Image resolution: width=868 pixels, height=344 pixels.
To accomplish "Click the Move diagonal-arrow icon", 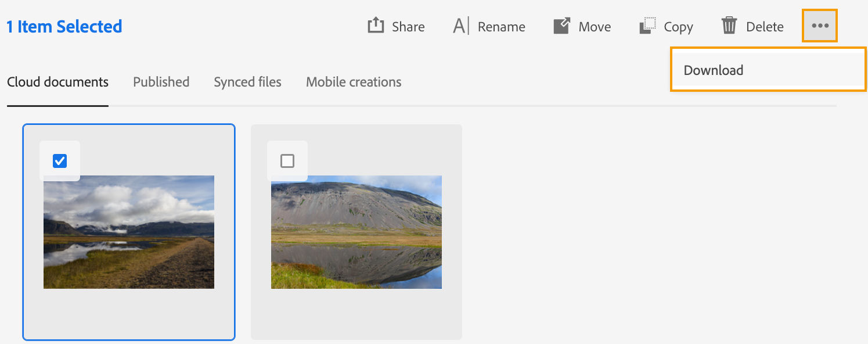I will click(x=561, y=25).
